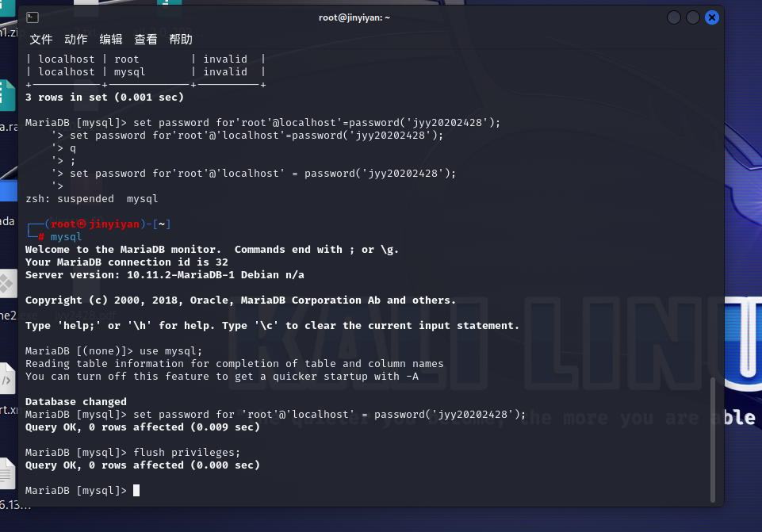Click the red root㉿jinyiyan shell prompt
Screen dimensions: 762x532
pos(95,224)
